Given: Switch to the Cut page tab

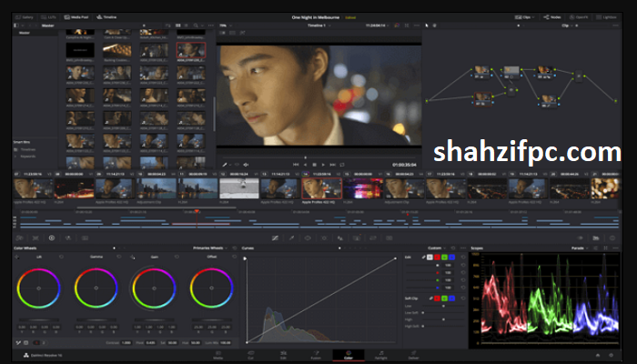Looking at the screenshot, I should point(250,355).
